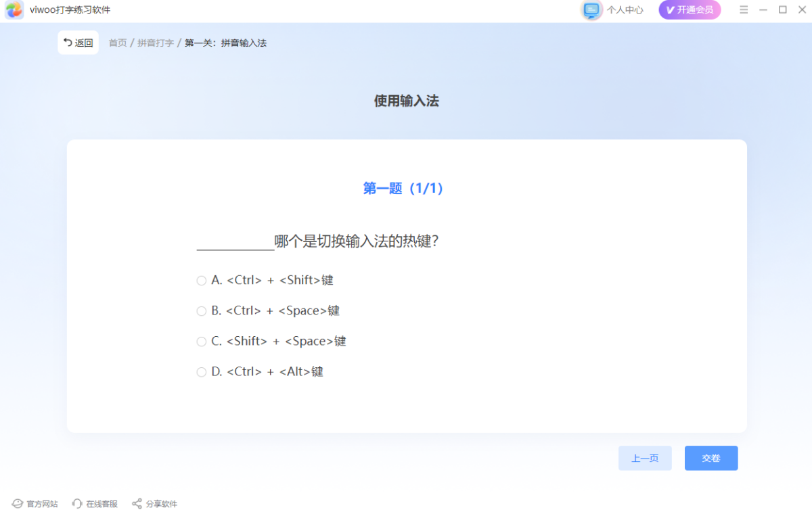The image size is (812, 512).
Task: Select radio option A
Action: click(202, 281)
